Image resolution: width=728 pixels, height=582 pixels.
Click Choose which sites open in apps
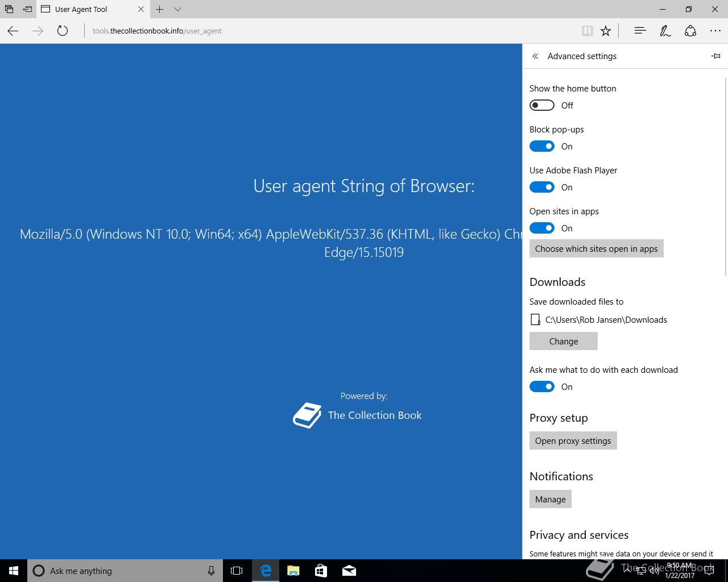tap(596, 248)
